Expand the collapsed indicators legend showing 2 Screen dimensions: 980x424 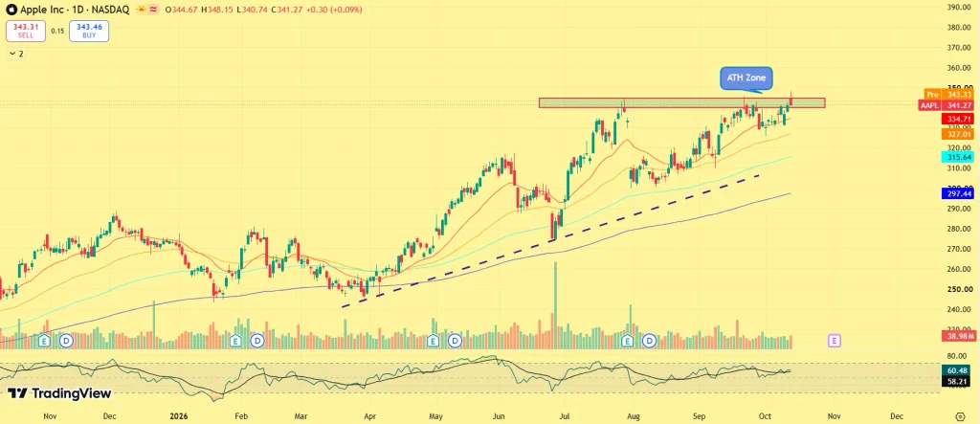[16, 54]
